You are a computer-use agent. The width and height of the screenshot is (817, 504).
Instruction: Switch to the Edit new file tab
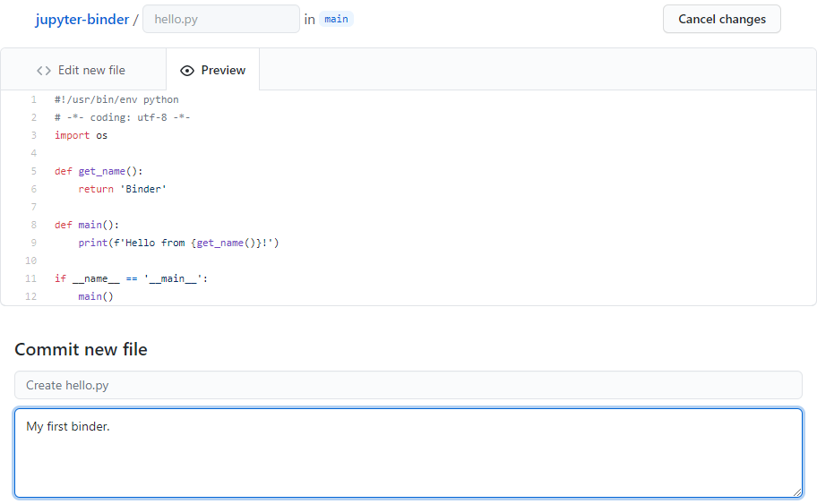(x=91, y=70)
